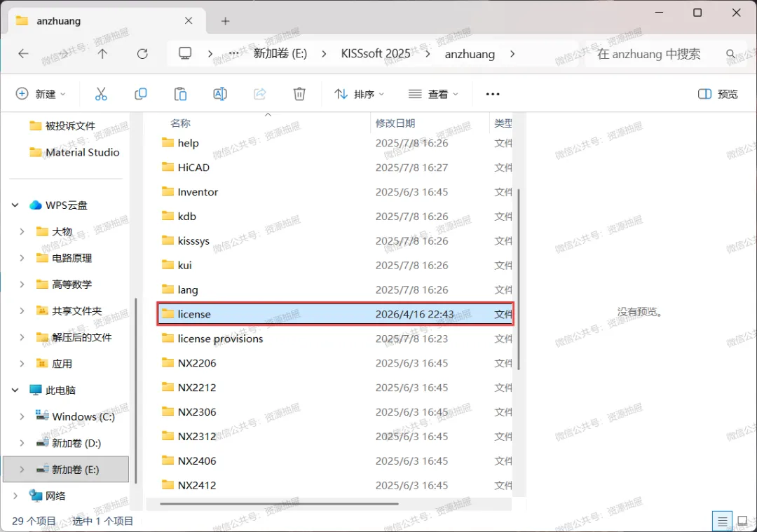Select 解压后的文件 in the sidebar
The image size is (757, 532).
[81, 337]
